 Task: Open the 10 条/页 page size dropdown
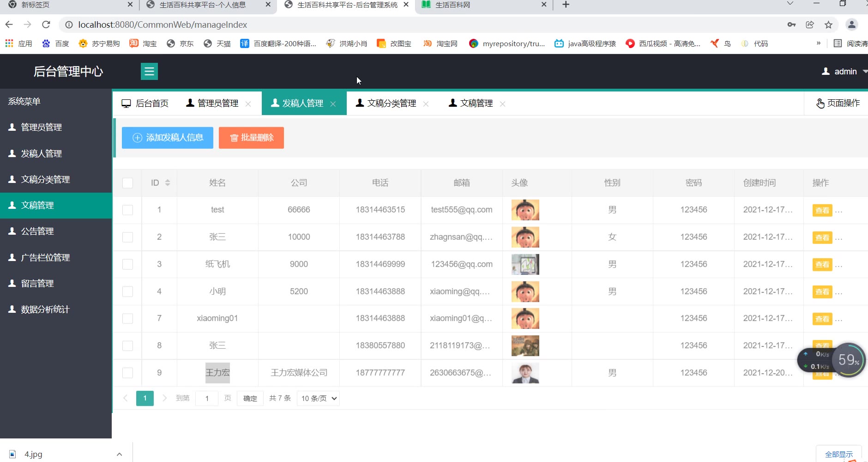(x=319, y=398)
